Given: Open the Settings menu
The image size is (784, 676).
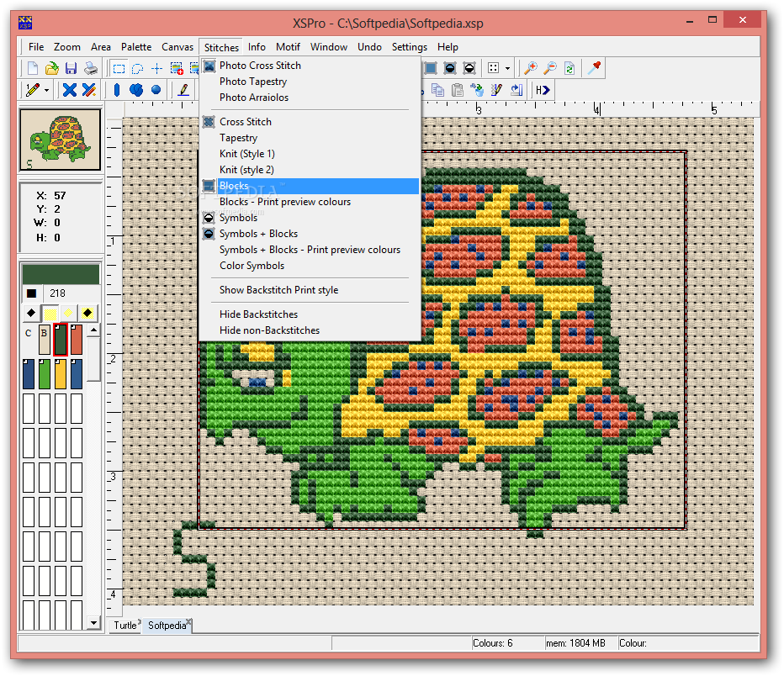Looking at the screenshot, I should [x=410, y=47].
